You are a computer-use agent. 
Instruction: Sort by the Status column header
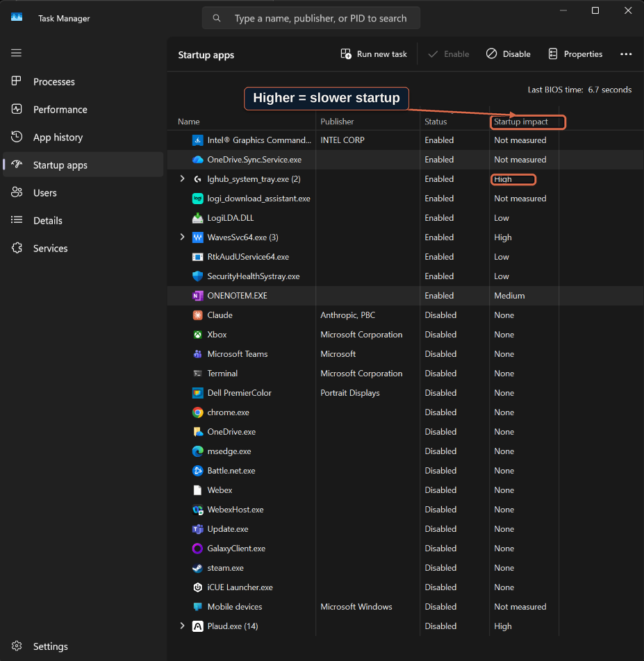[436, 122]
